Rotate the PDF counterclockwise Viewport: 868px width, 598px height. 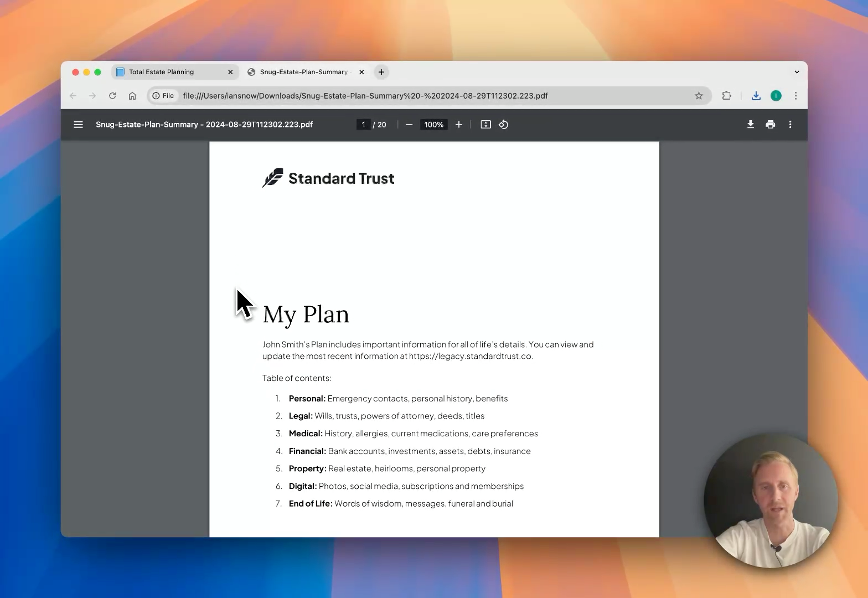pos(503,125)
